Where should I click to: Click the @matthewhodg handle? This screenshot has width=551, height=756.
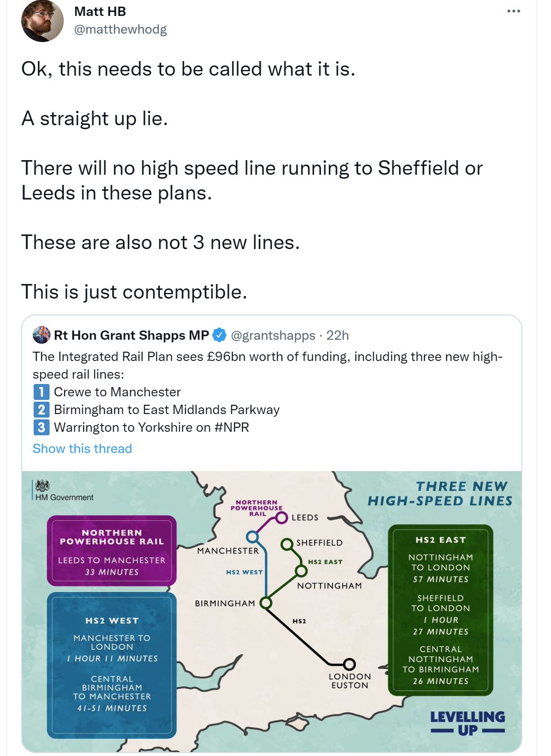120,30
